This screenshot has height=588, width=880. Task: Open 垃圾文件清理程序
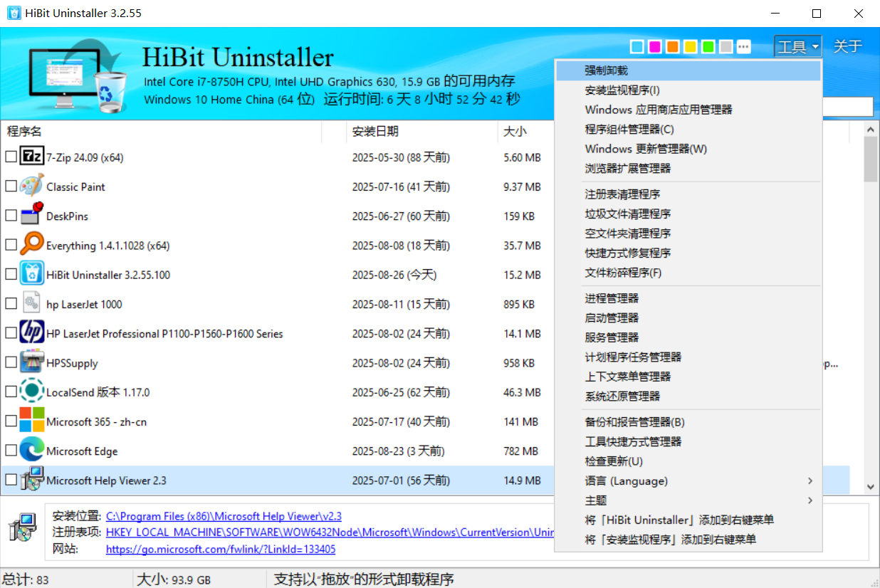pyautogui.click(x=688, y=214)
